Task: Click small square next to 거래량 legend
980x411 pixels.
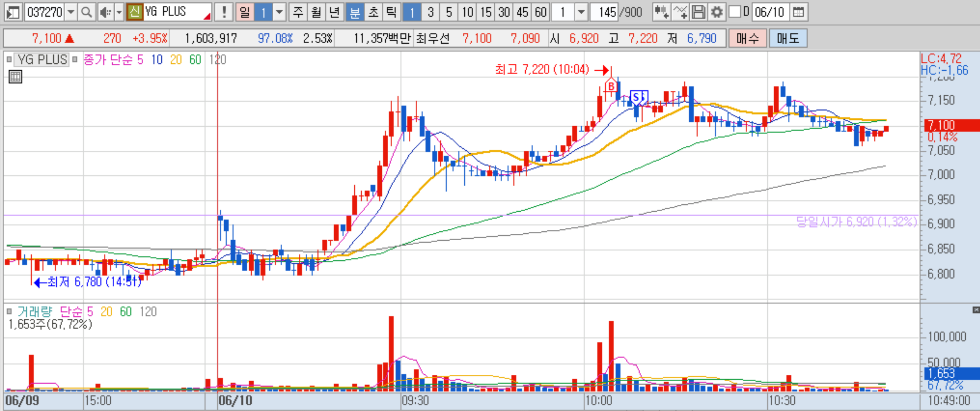Action: tap(9, 311)
